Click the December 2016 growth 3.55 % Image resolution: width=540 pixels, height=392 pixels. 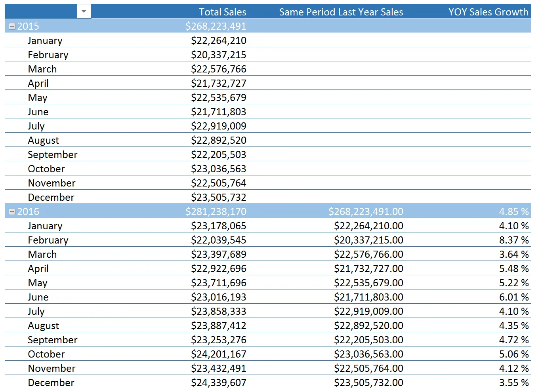[514, 383]
